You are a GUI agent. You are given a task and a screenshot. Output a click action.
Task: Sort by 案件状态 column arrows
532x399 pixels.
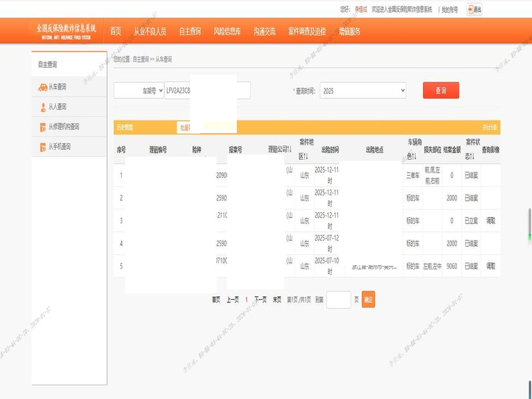(x=471, y=156)
